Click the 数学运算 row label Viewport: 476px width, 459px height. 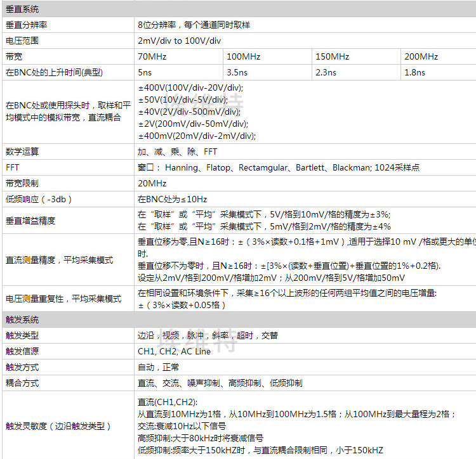click(22, 152)
